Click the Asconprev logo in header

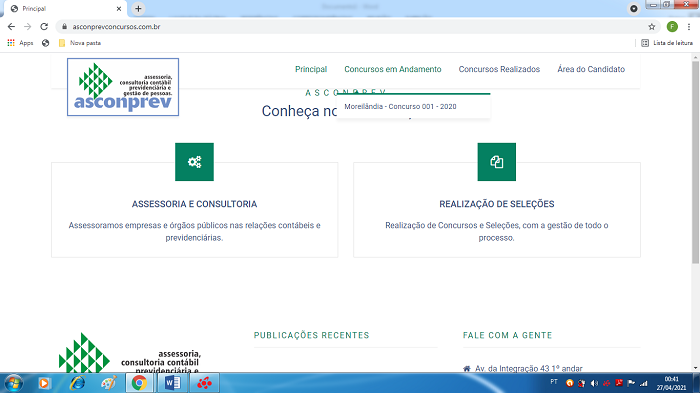point(123,87)
